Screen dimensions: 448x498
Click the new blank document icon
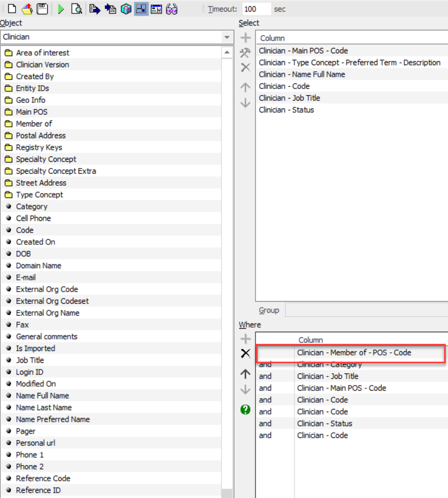tap(12, 8)
